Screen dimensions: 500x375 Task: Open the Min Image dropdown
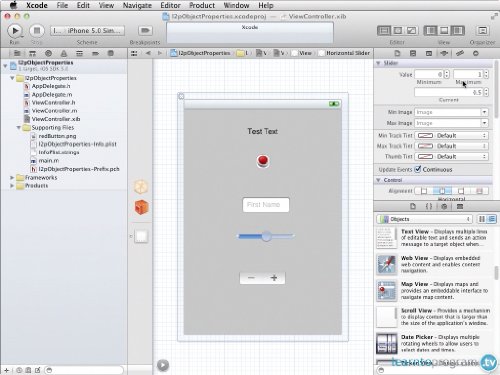(484, 112)
